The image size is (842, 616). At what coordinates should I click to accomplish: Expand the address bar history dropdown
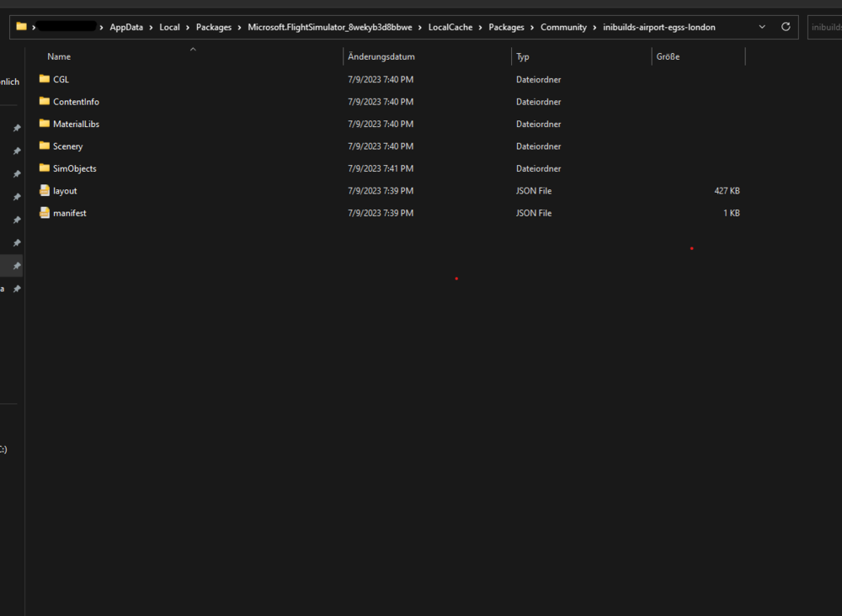pyautogui.click(x=762, y=27)
